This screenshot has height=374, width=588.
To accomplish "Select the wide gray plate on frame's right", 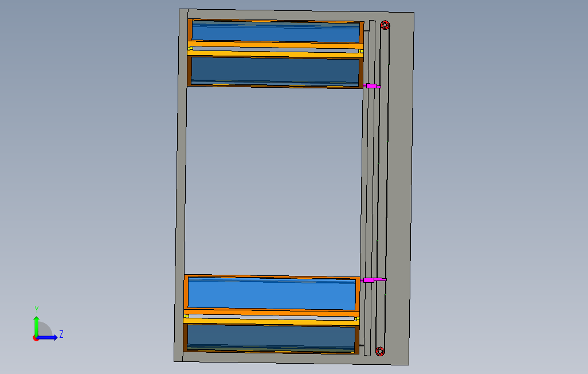I will point(400,188).
